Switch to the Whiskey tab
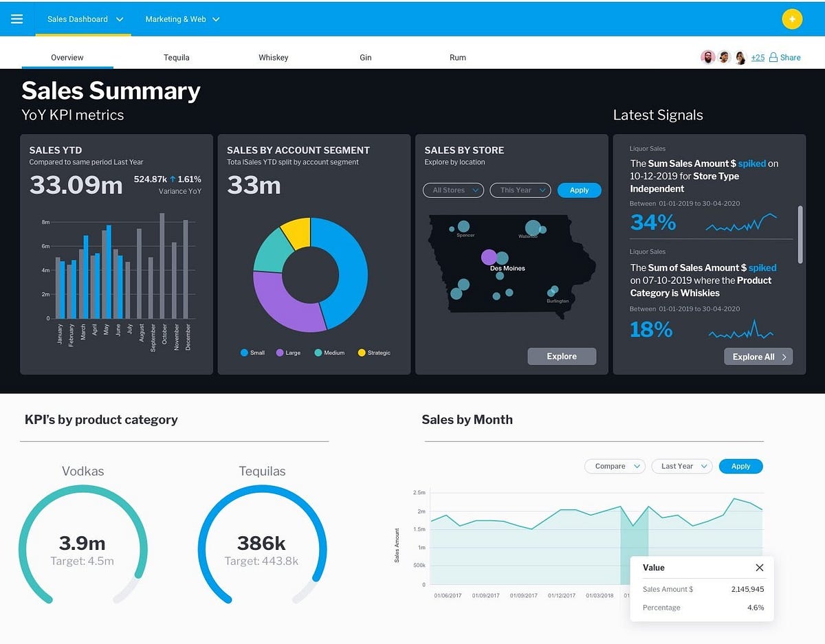The image size is (825, 644). coord(274,57)
